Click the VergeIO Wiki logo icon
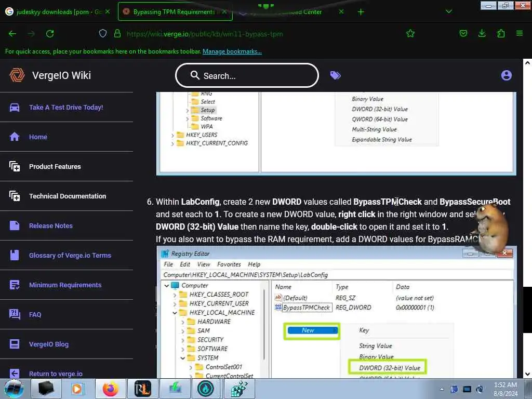 pos(17,75)
